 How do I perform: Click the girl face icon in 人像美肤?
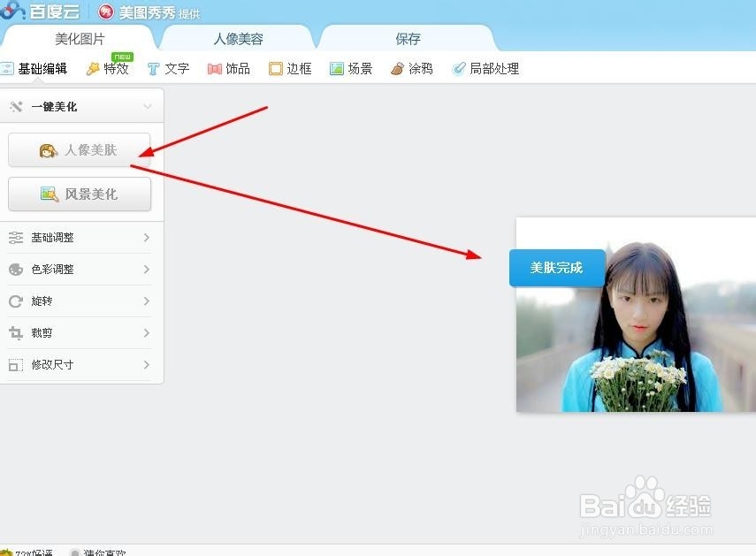pos(49,150)
